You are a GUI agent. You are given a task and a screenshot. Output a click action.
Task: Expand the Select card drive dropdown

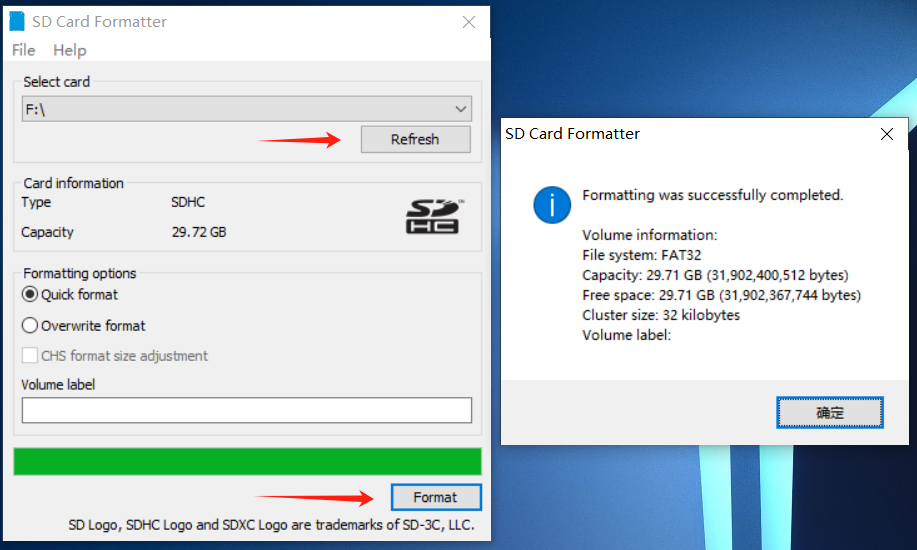click(460, 109)
